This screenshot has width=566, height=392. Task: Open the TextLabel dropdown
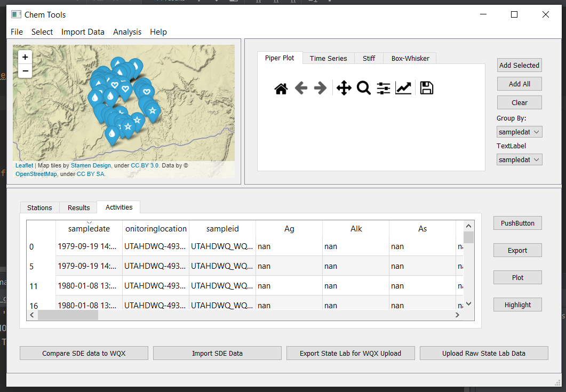click(519, 159)
